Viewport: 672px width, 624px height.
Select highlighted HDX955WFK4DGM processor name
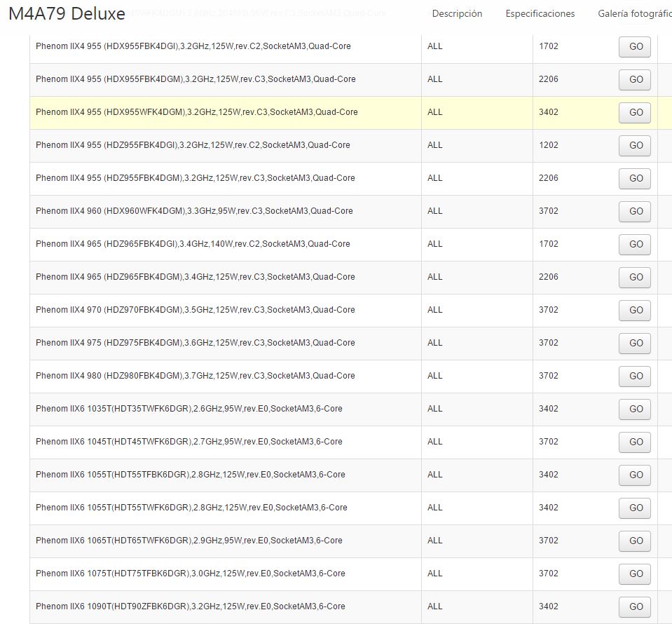click(x=197, y=112)
